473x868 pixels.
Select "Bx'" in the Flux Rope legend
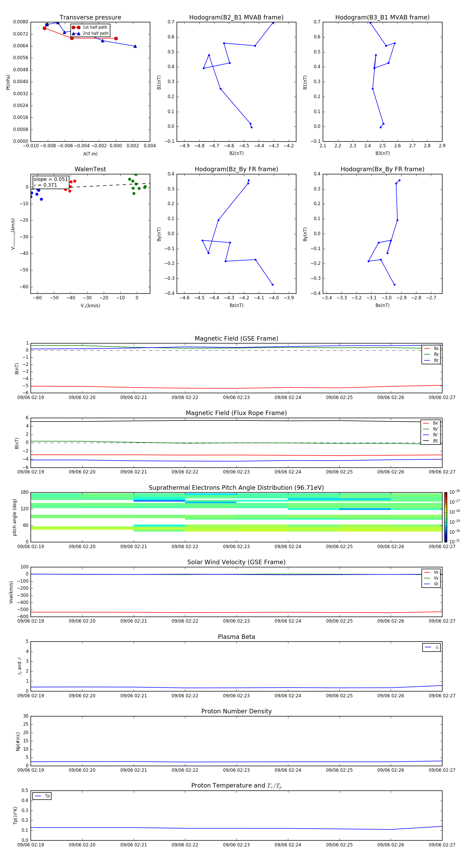[436, 423]
